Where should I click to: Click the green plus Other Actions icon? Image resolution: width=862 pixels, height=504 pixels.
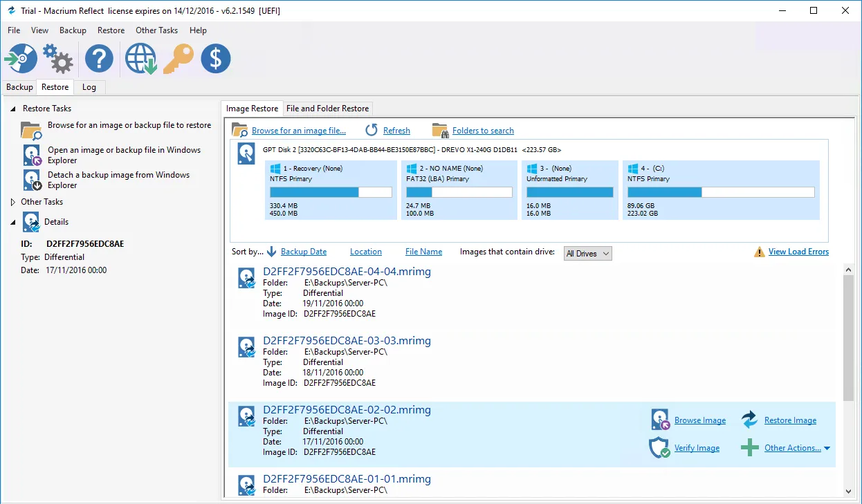(749, 448)
